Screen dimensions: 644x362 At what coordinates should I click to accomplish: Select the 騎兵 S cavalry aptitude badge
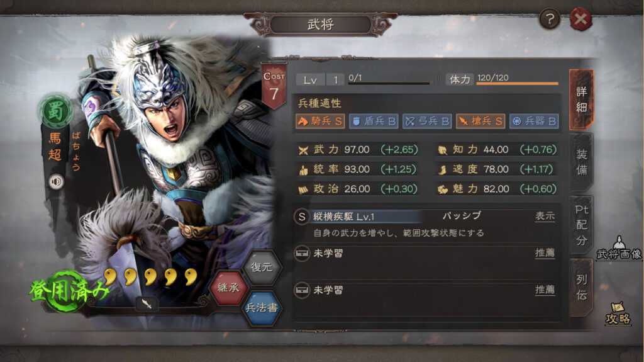coord(320,122)
